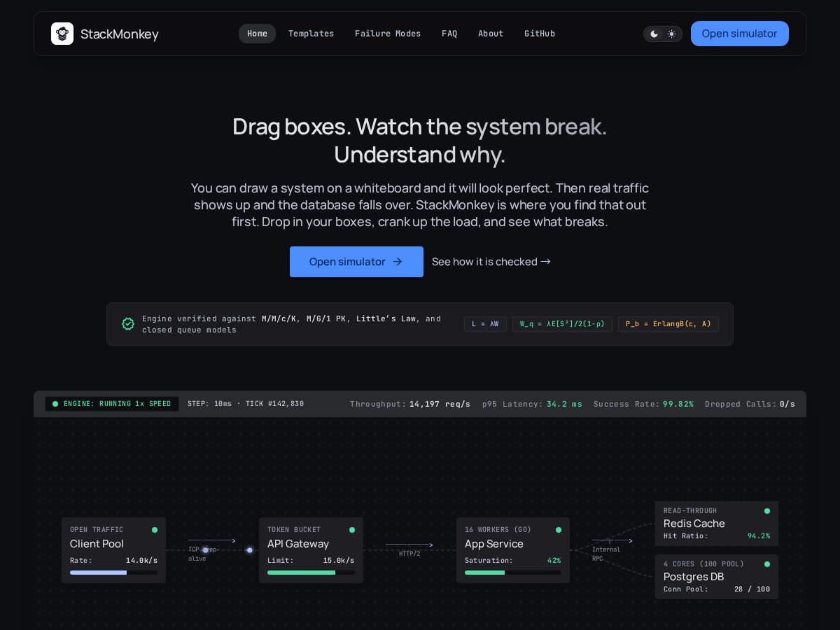Click hero Open simulator button with arrow
840x630 pixels.
pos(356,262)
